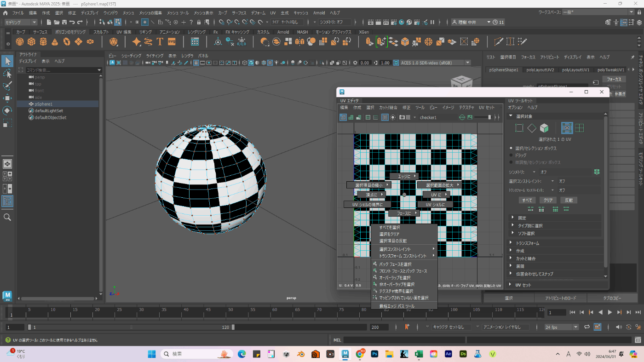Click the open scene folder icon

coord(57,22)
